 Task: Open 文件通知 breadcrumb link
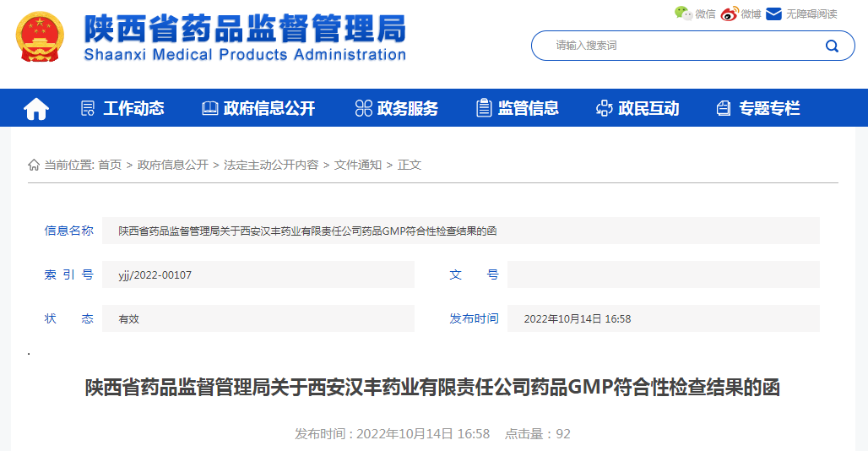pos(358,165)
